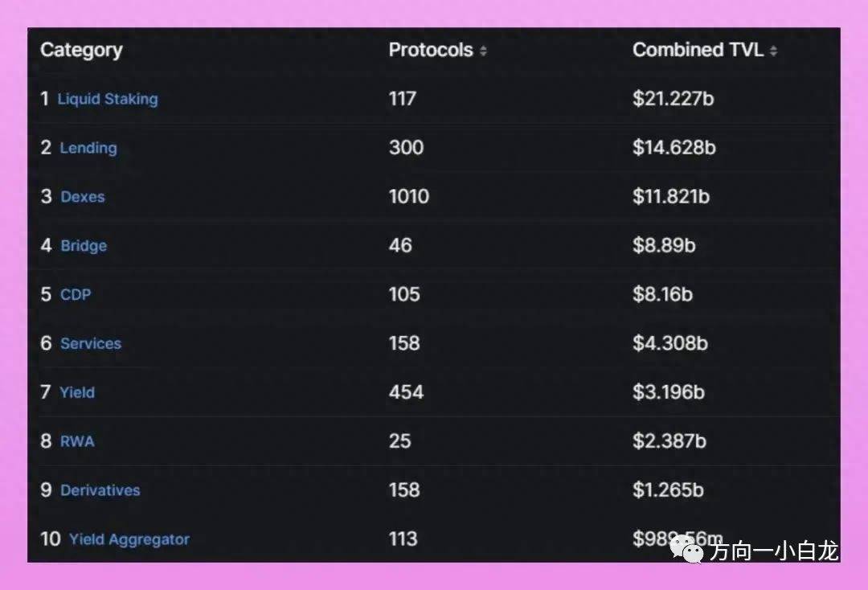Open the RWA category link
Image resolution: width=868 pixels, height=590 pixels.
tap(77, 441)
